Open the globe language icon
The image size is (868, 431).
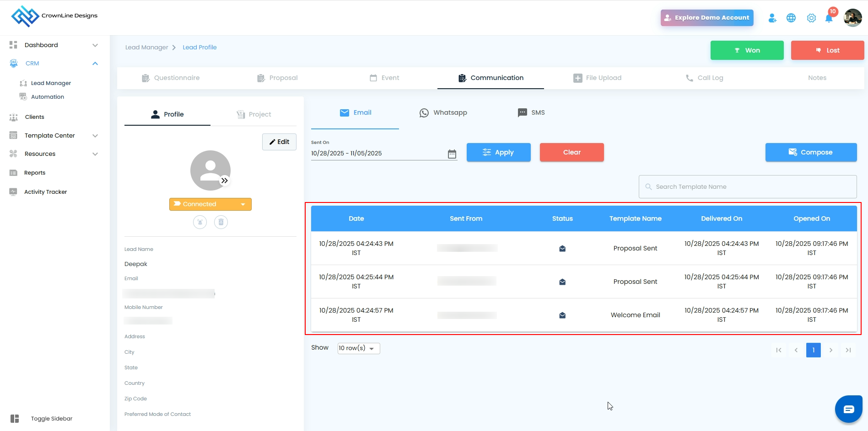(x=791, y=18)
